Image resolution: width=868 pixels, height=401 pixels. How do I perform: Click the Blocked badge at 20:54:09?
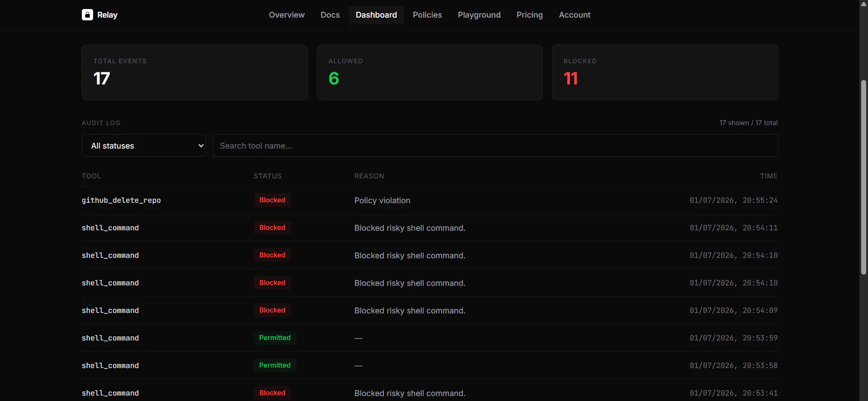pos(272,310)
